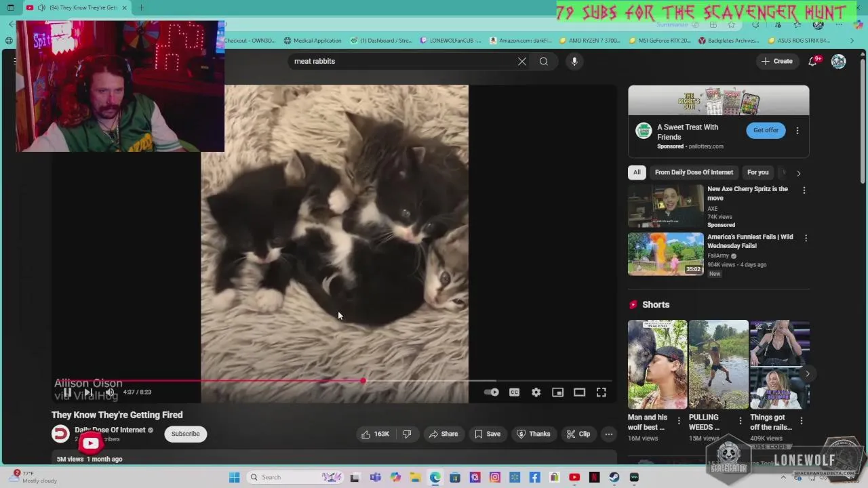Viewport: 868px width, 488px height.
Task: Open the 'Medical Application' bookmark
Action: [313, 41]
